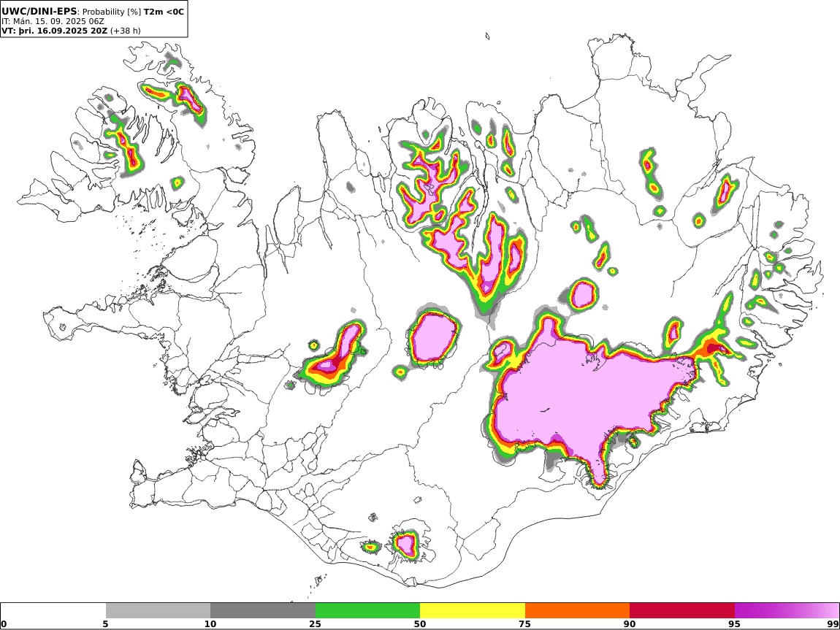Click the green 25–50% legend swatch
Viewport: 840px width, 630px height.
pyautogui.click(x=367, y=611)
